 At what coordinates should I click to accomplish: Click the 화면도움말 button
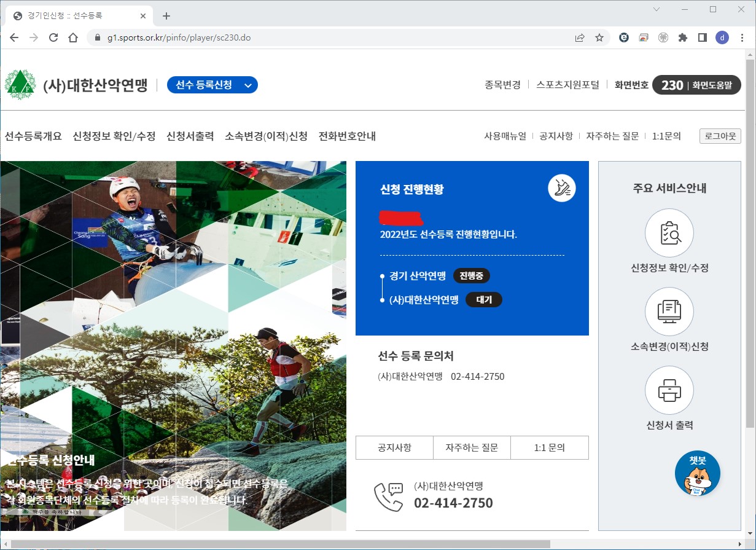click(x=712, y=85)
